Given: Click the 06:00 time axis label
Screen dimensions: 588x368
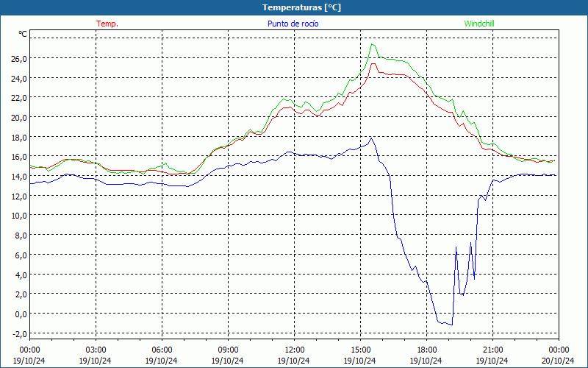Looking at the screenshot, I should tap(162, 350).
